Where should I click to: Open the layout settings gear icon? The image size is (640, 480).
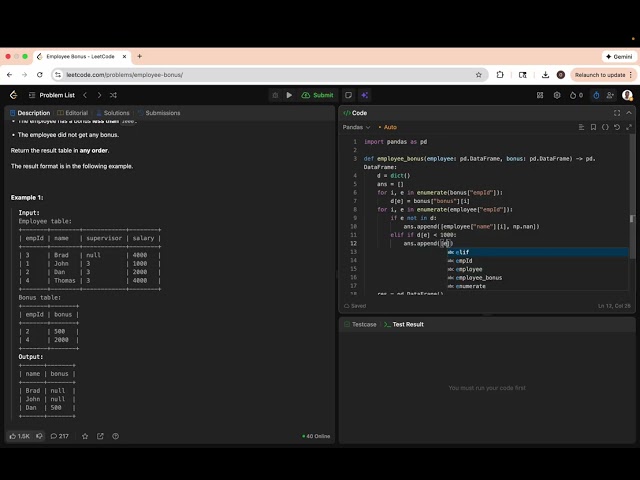coord(557,95)
